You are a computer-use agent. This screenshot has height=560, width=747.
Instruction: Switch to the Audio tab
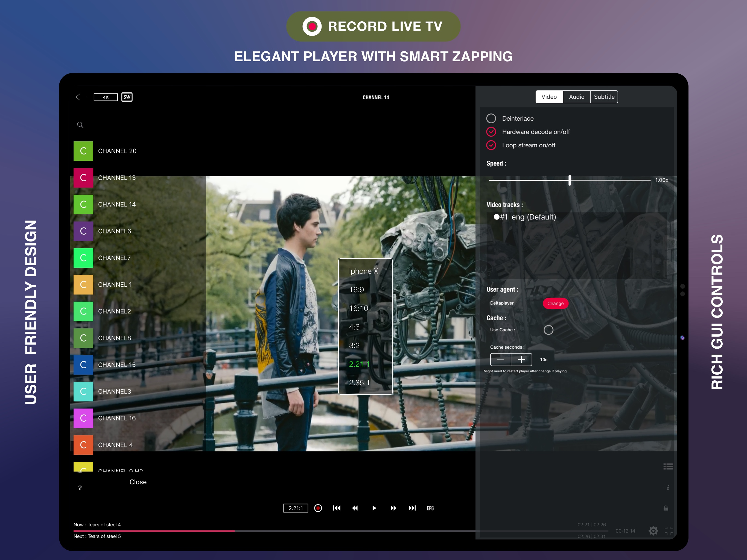[576, 97]
